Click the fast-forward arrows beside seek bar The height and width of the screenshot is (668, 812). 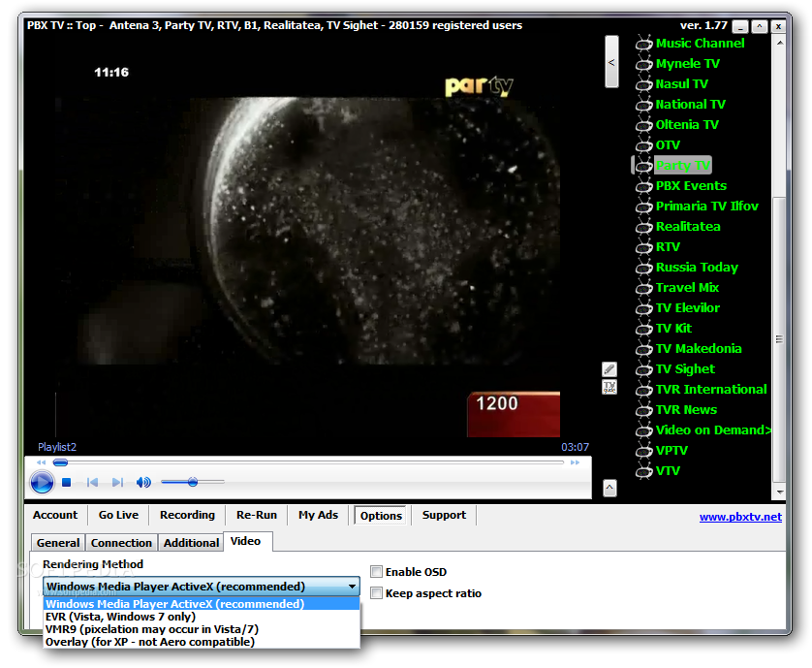tap(575, 462)
